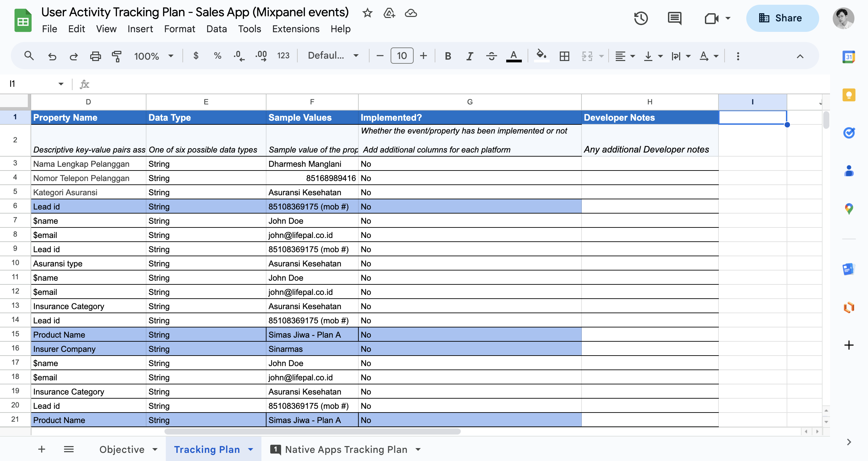Collapse the toolbar menus
The image size is (868, 461).
(x=800, y=56)
